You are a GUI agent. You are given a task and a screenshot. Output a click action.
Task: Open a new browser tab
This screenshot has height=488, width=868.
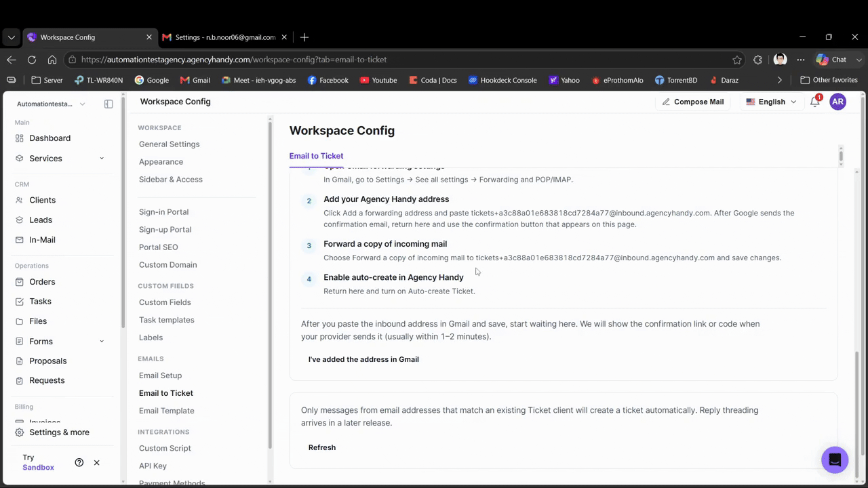pyautogui.click(x=304, y=37)
